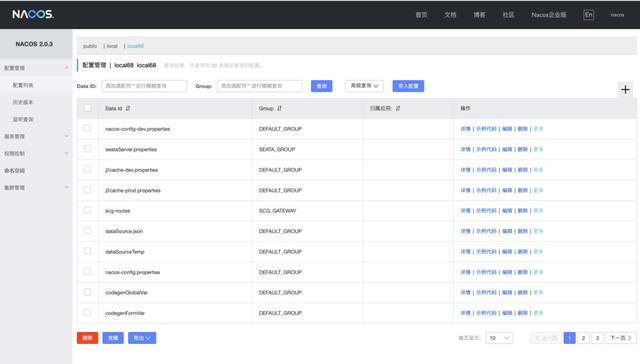640x364 pixels.
Task: Click the Data ID search input field
Action: tap(144, 86)
